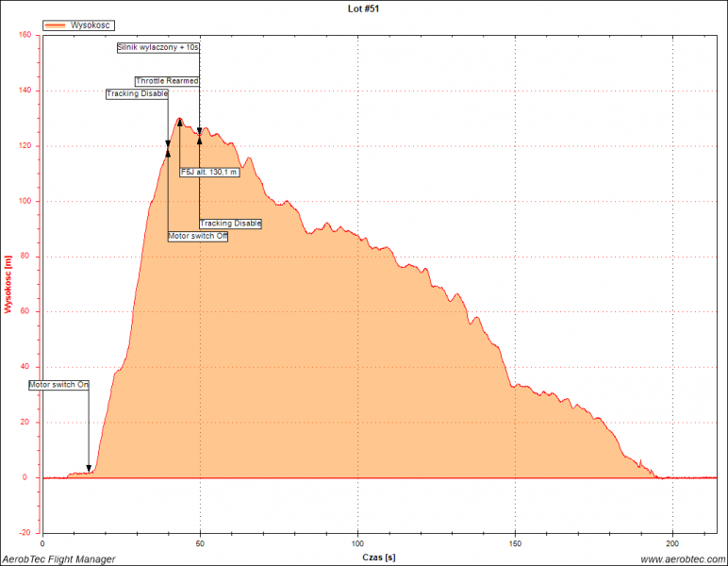This screenshot has height=566, width=728.
Task: Click the 100 tick on the time axis
Action: coord(357,544)
